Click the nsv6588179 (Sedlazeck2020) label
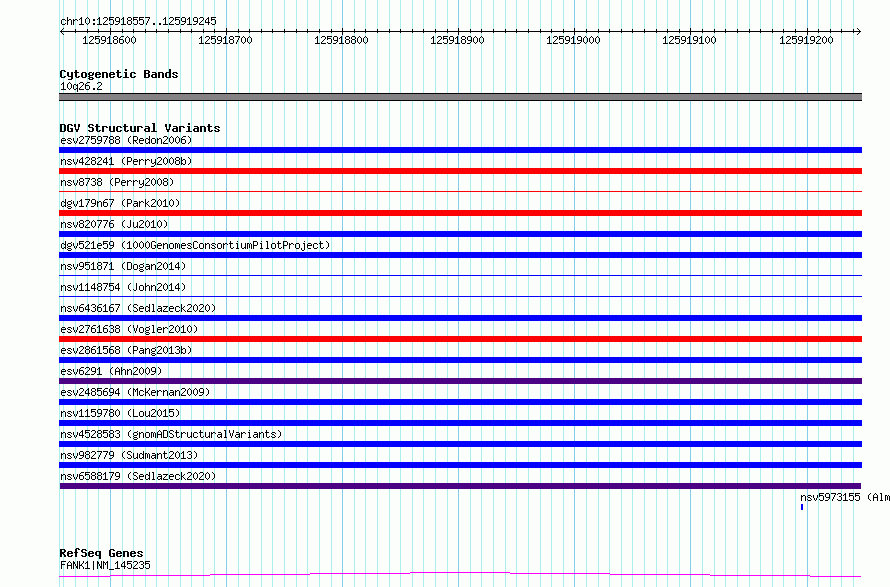Viewport: 890px width, 587px height. (138, 476)
